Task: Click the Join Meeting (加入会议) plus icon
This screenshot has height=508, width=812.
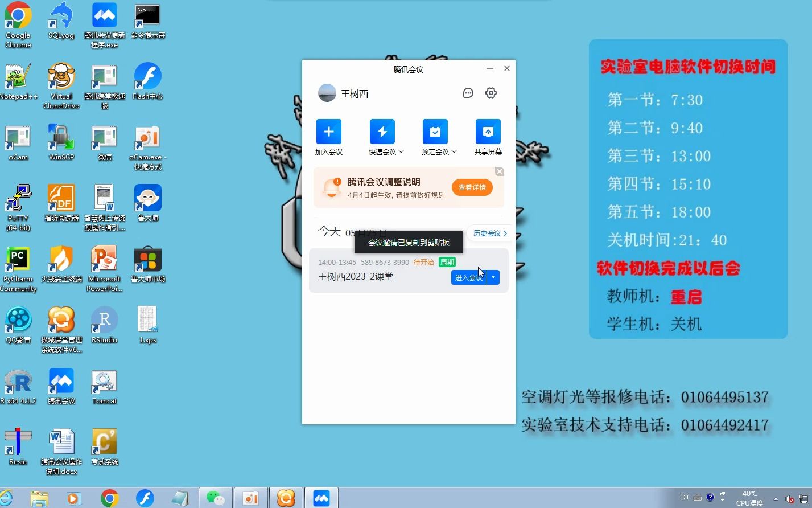Action: point(329,132)
